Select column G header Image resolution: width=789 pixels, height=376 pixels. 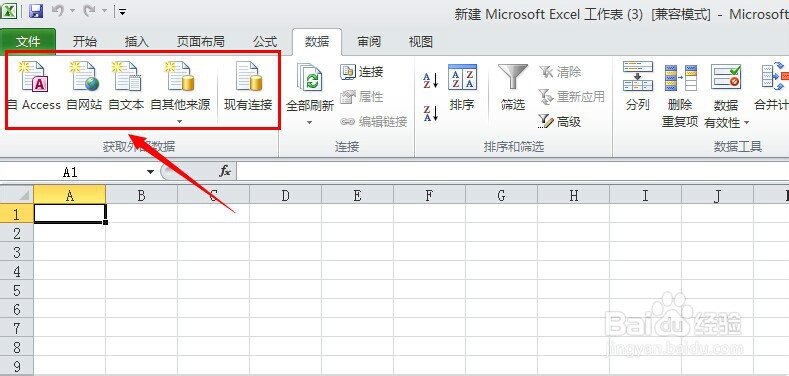(501, 195)
